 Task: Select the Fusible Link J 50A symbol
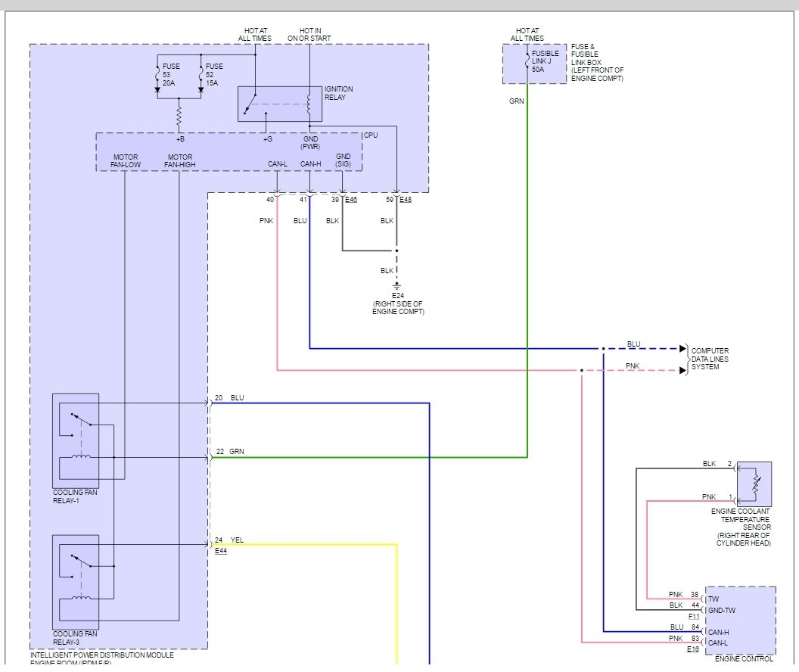click(x=527, y=62)
